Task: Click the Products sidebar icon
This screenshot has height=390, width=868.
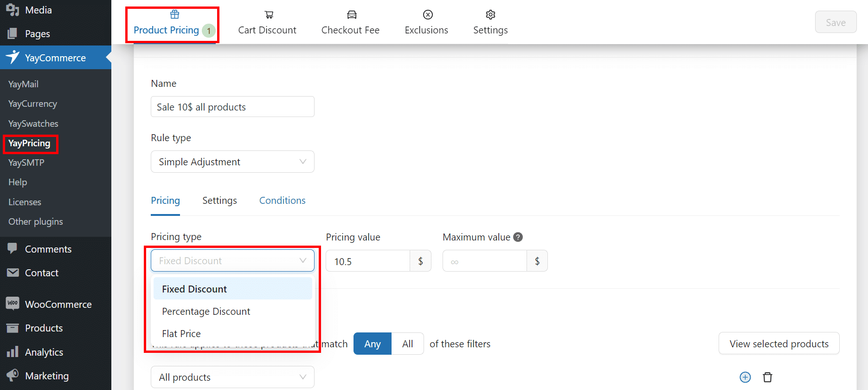Action: pos(13,328)
